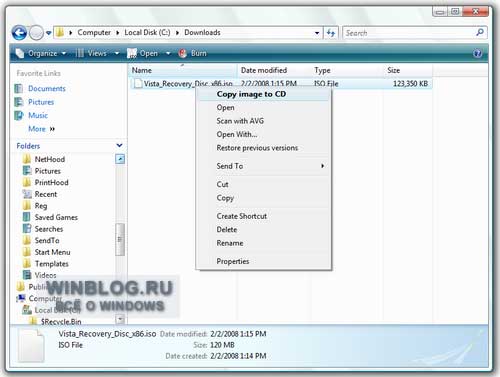Open the Views dropdown arrow
The width and height of the screenshot is (500, 377).
tap(117, 53)
